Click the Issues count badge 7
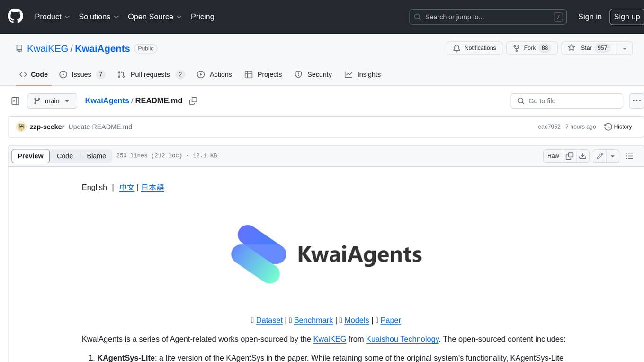The width and height of the screenshot is (644, 362). coord(100,74)
